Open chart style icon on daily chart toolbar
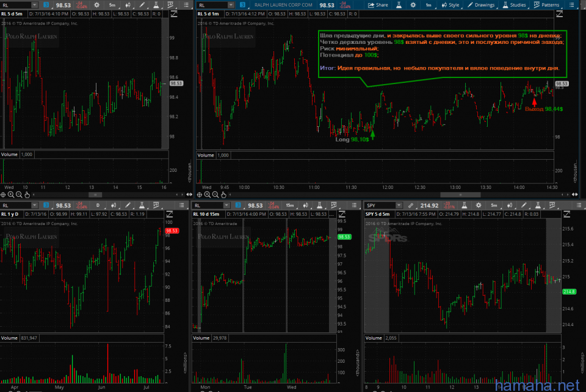Screen dimensions: 586x392 114,205
